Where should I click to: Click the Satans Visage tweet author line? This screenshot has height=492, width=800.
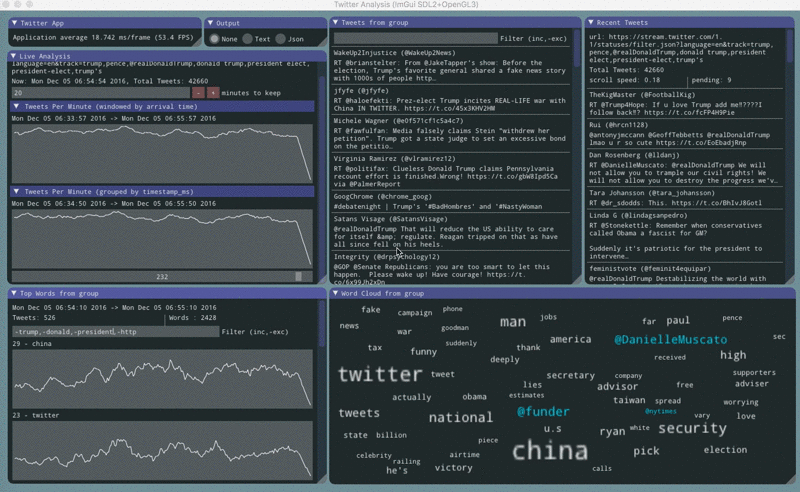390,219
